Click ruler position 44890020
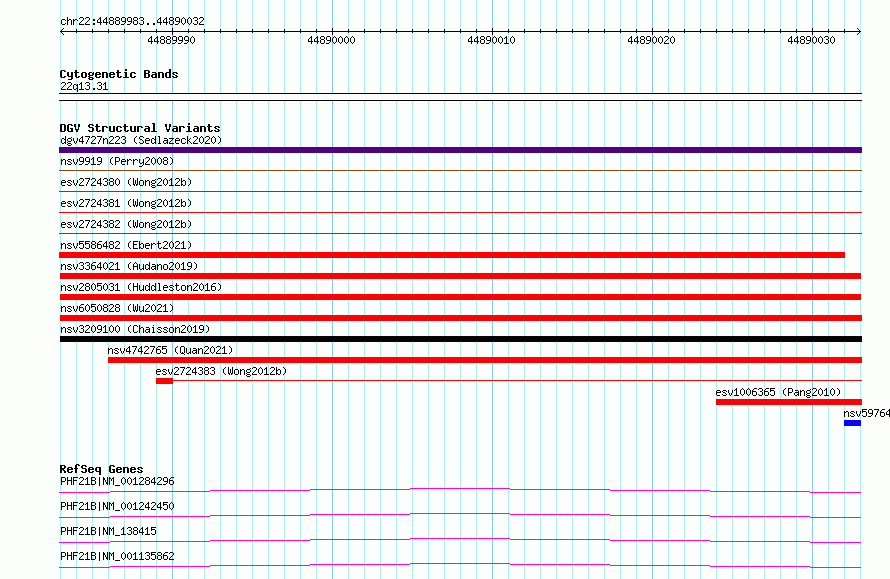Viewport: 890px width, 579px height. 652,40
